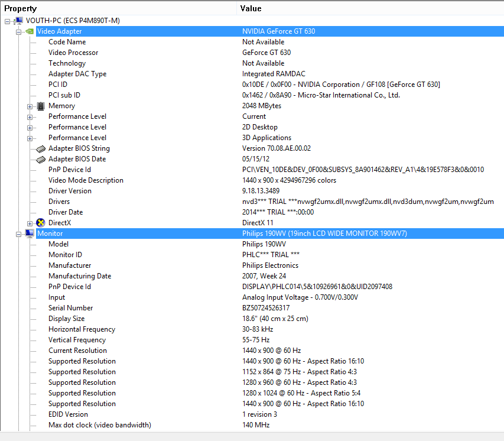This screenshot has height=441, width=504.
Task: Click the Value column header
Action: (x=370, y=8)
